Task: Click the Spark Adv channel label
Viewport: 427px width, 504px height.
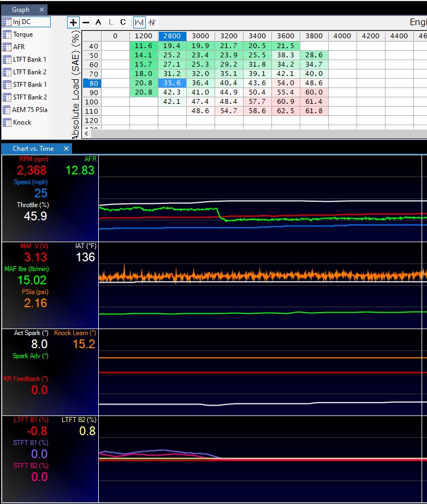Action: [x=31, y=356]
